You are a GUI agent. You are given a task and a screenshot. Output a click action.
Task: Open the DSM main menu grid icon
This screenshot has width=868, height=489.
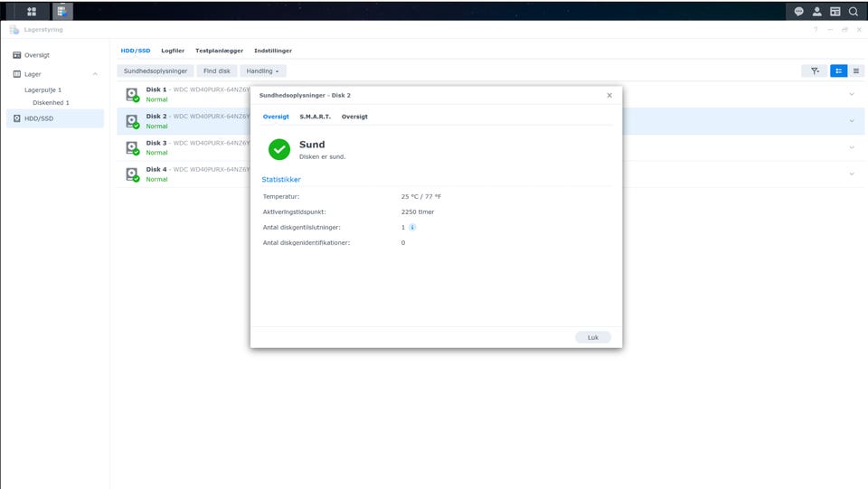tap(32, 12)
